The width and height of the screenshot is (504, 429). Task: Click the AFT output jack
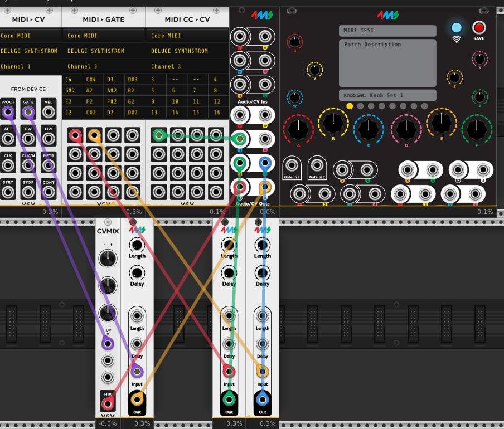[8, 139]
